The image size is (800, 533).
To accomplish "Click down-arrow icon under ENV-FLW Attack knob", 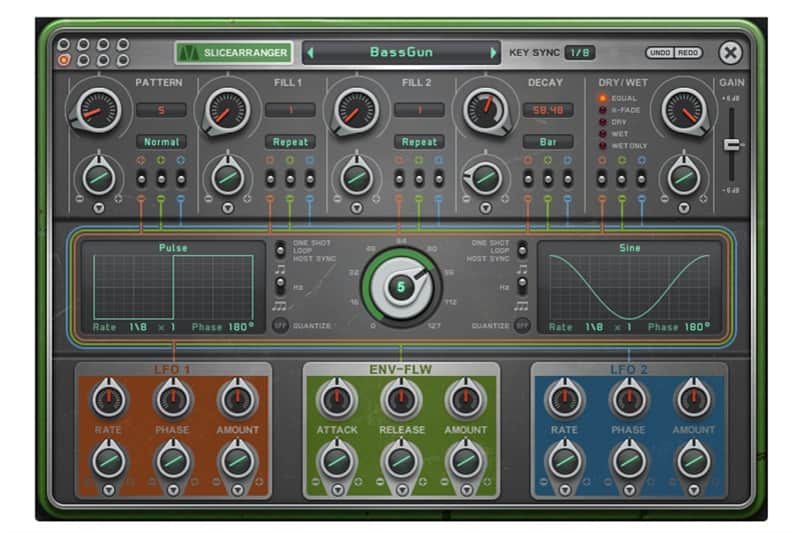I will click(x=337, y=490).
